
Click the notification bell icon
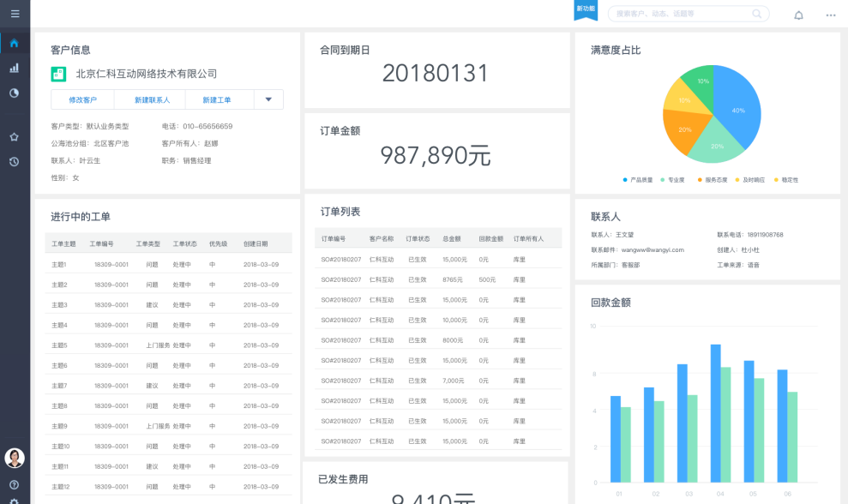coord(798,15)
